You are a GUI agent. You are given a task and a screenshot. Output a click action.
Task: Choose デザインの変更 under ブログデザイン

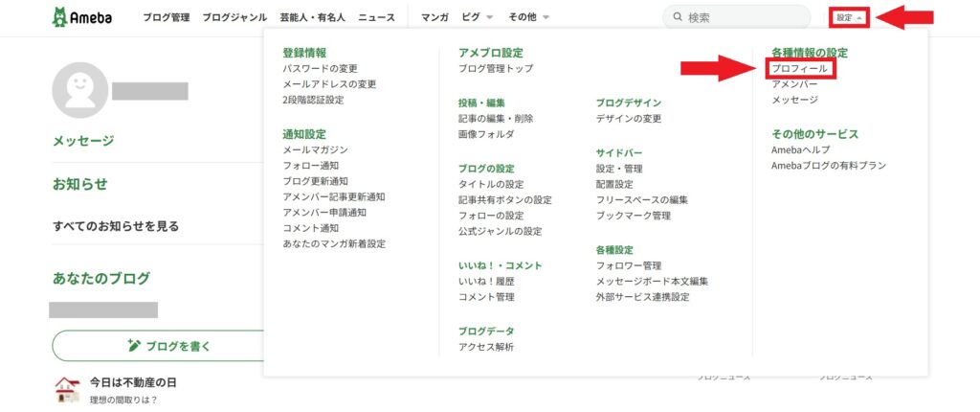pyautogui.click(x=628, y=119)
